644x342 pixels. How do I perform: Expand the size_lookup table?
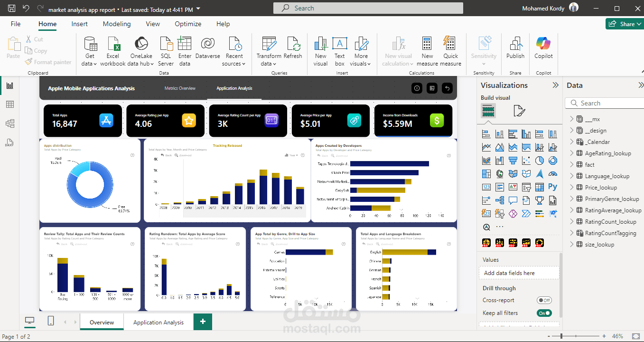572,245
